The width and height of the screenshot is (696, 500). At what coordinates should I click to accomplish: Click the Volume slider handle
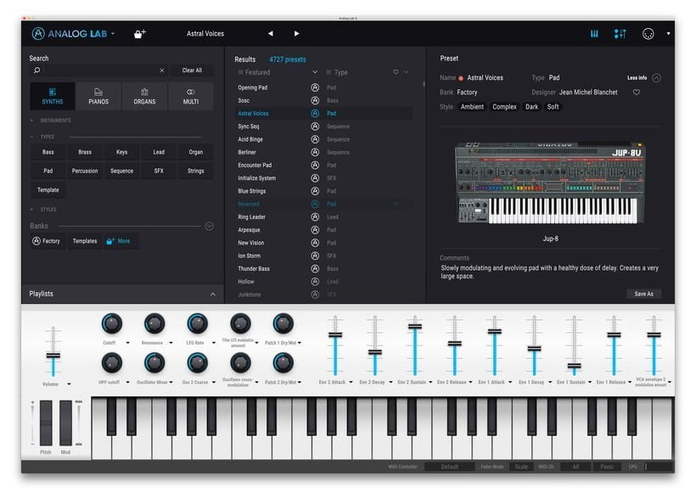tap(53, 355)
